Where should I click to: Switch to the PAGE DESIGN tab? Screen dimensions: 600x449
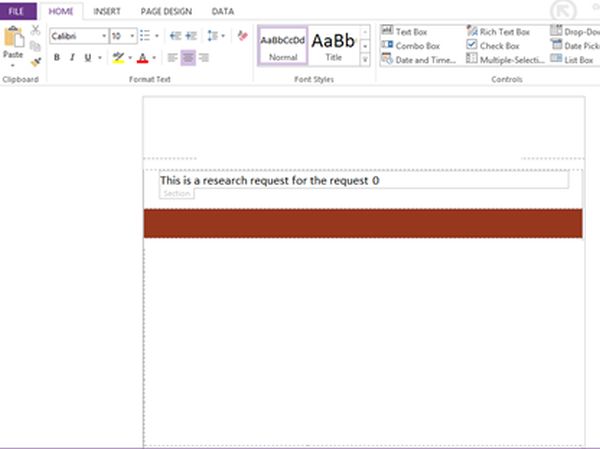pos(166,11)
